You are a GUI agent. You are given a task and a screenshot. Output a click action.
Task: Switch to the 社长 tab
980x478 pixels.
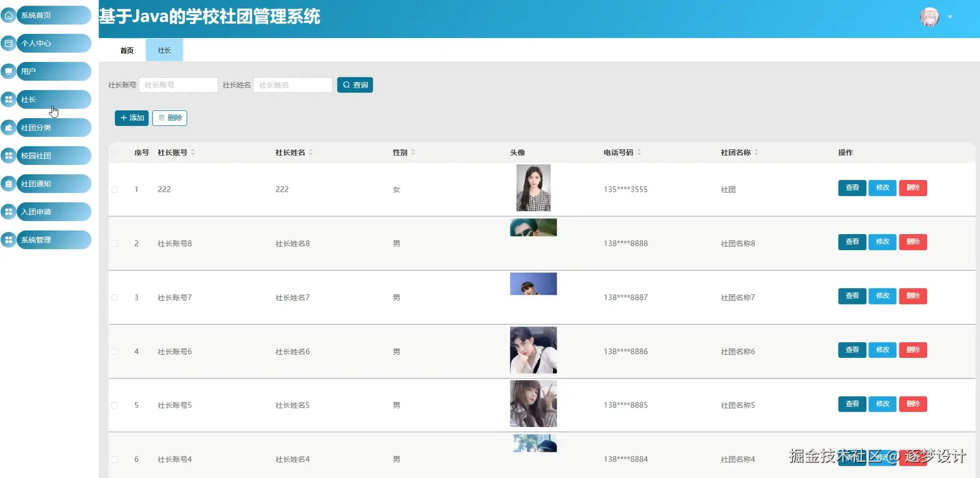tap(164, 50)
